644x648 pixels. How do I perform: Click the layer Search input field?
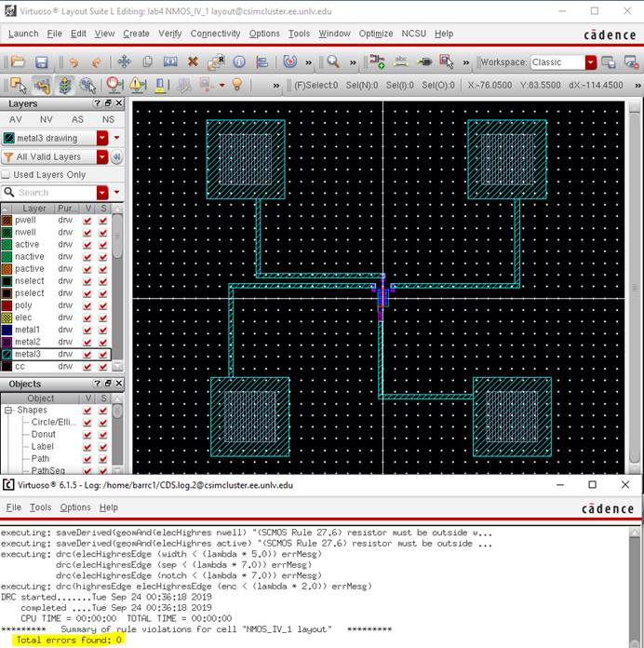click(x=54, y=193)
